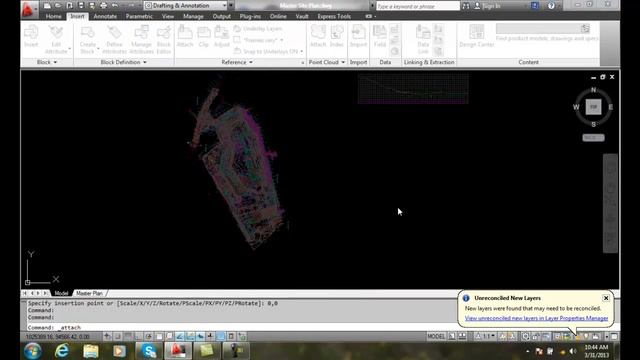The width and height of the screenshot is (640, 360).
Task: Toggle Object Snap Tracking in status bar
Action: click(180, 336)
